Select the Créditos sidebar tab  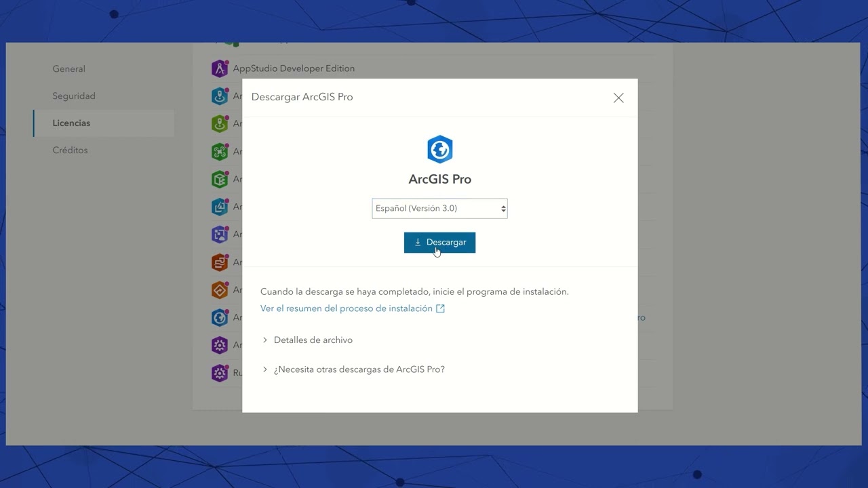(71, 150)
